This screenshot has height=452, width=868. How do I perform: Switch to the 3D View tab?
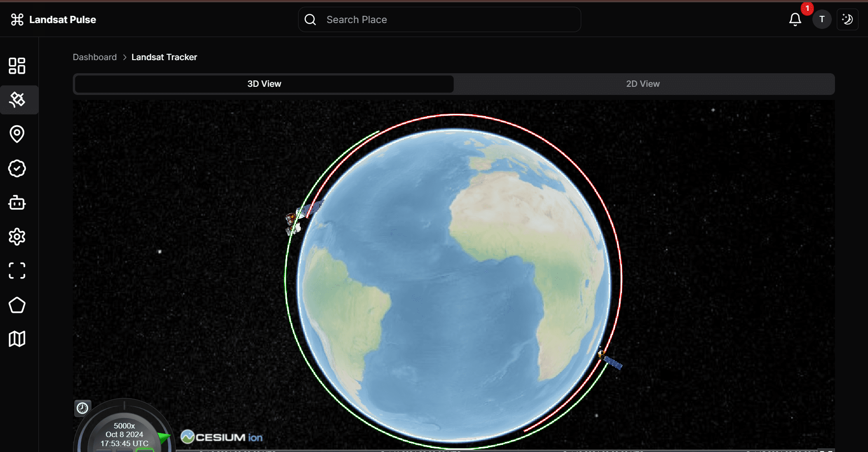pos(264,84)
